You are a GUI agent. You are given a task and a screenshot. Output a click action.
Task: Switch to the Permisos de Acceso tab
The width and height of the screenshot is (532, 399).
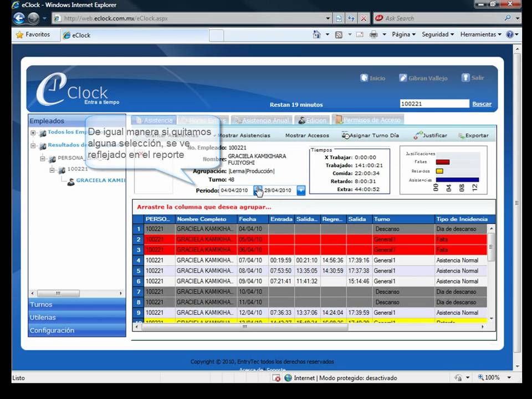(368, 120)
